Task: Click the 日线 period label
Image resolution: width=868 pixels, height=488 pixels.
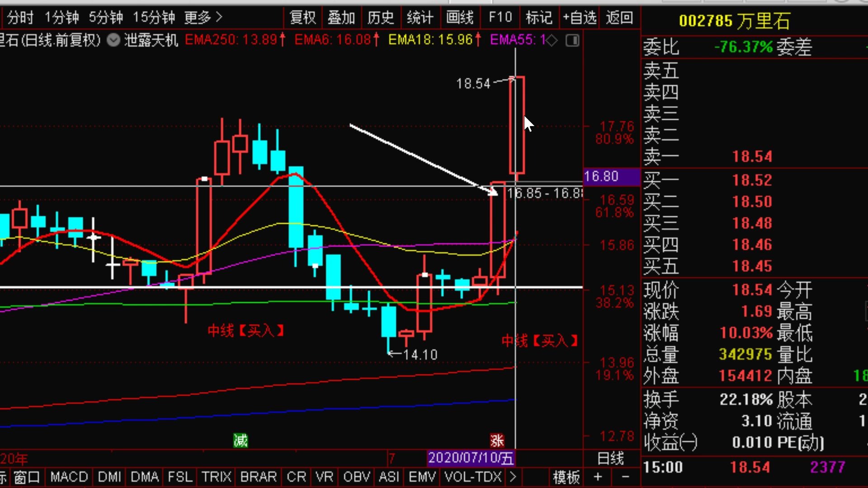Action: [x=611, y=459]
